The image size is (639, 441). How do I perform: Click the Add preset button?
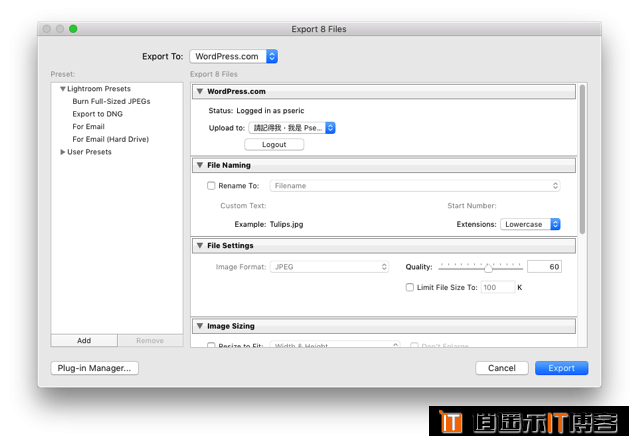click(x=84, y=341)
